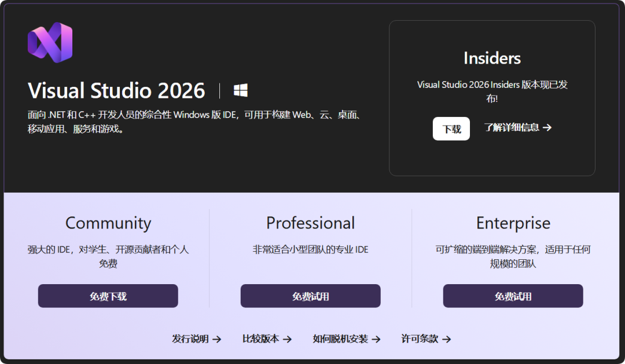Image resolution: width=625 pixels, height=364 pixels.
Task: Click the Insiders card heading
Action: [x=491, y=58]
